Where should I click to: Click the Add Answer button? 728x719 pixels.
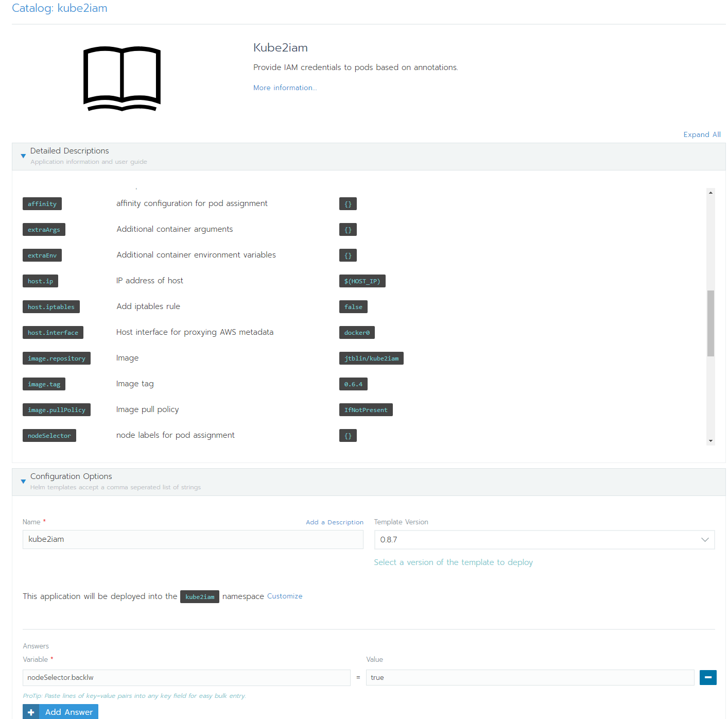[x=60, y=712]
